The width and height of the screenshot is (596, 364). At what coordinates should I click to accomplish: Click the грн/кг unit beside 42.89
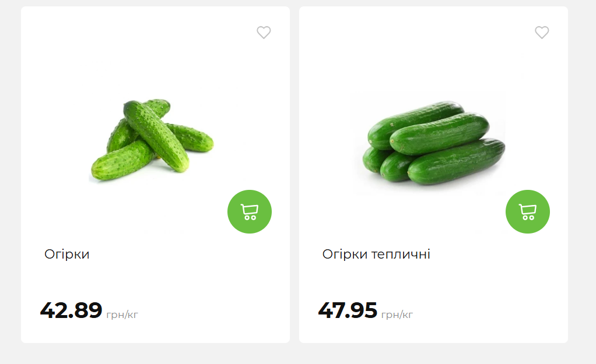tap(122, 315)
